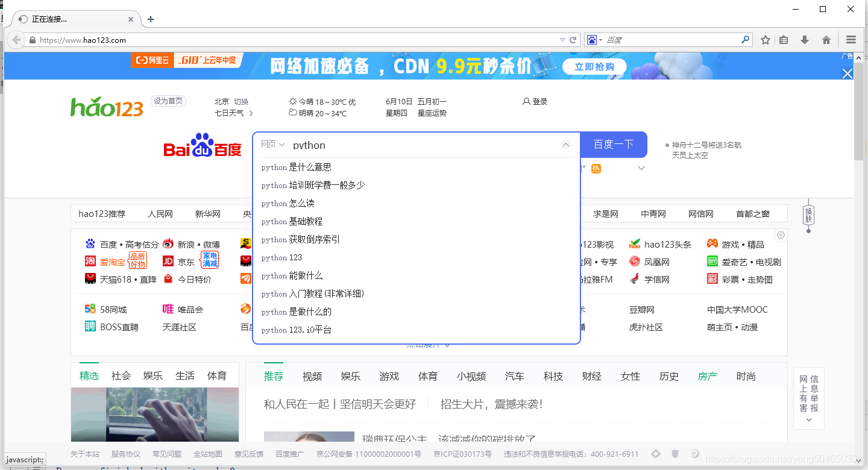Click the magnifier in the browser search box

click(746, 40)
